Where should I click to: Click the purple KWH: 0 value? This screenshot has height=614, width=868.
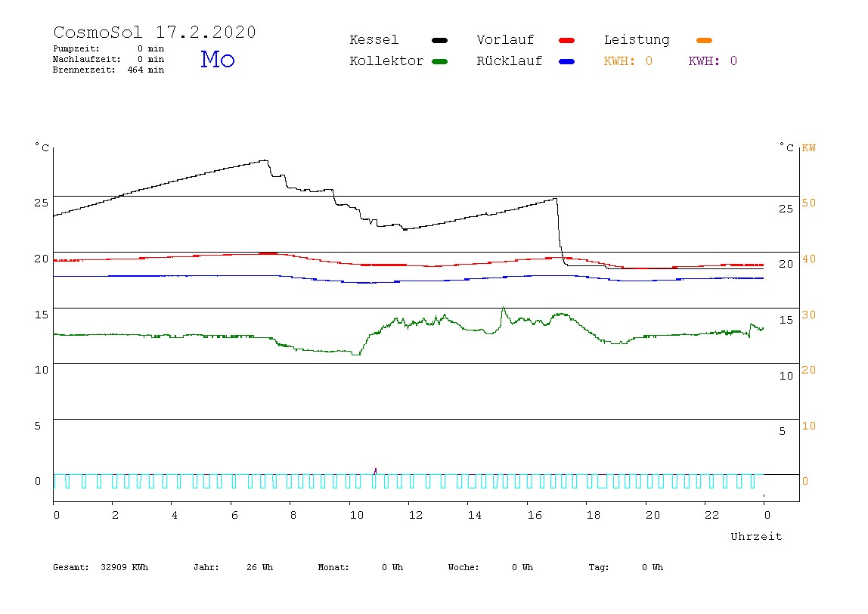click(712, 61)
